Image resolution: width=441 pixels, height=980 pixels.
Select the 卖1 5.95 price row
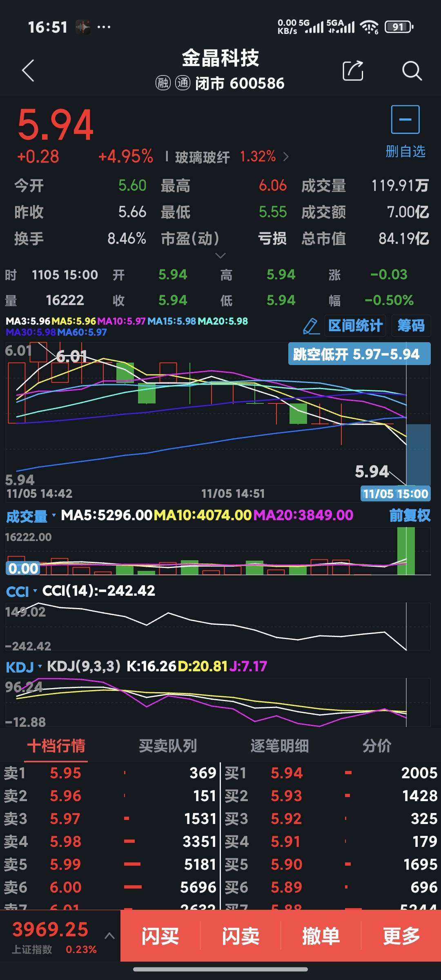coord(110,773)
